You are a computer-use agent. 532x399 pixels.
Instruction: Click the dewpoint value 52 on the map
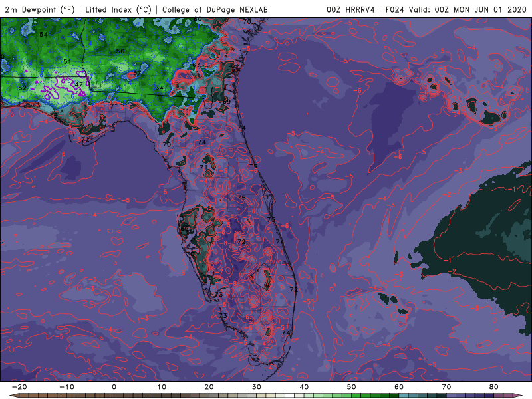point(22,88)
